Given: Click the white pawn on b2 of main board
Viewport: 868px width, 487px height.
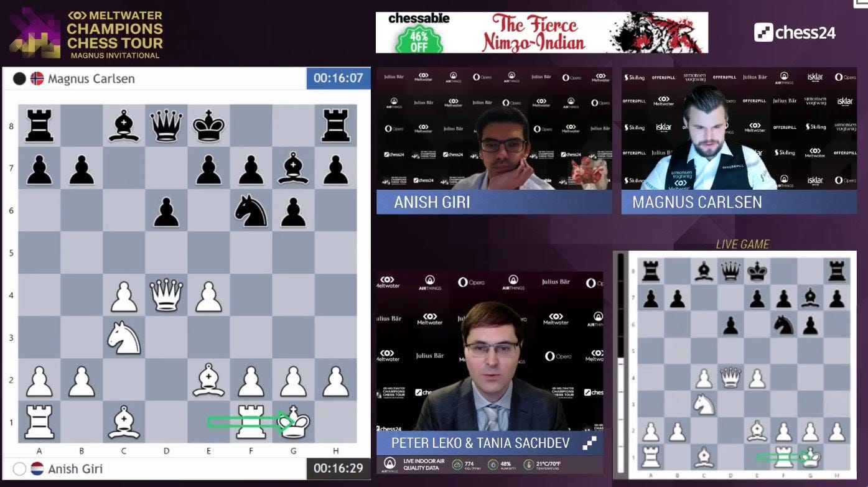Looking at the screenshot, I should tap(82, 381).
